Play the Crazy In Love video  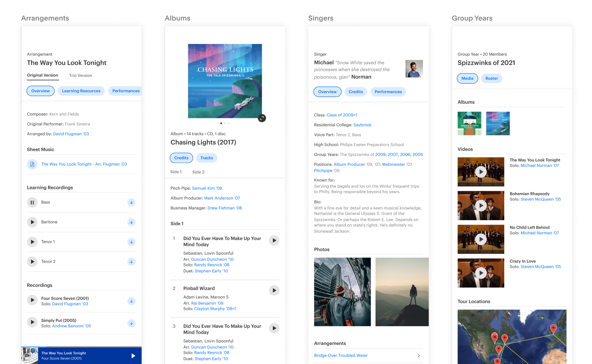pyautogui.click(x=481, y=273)
